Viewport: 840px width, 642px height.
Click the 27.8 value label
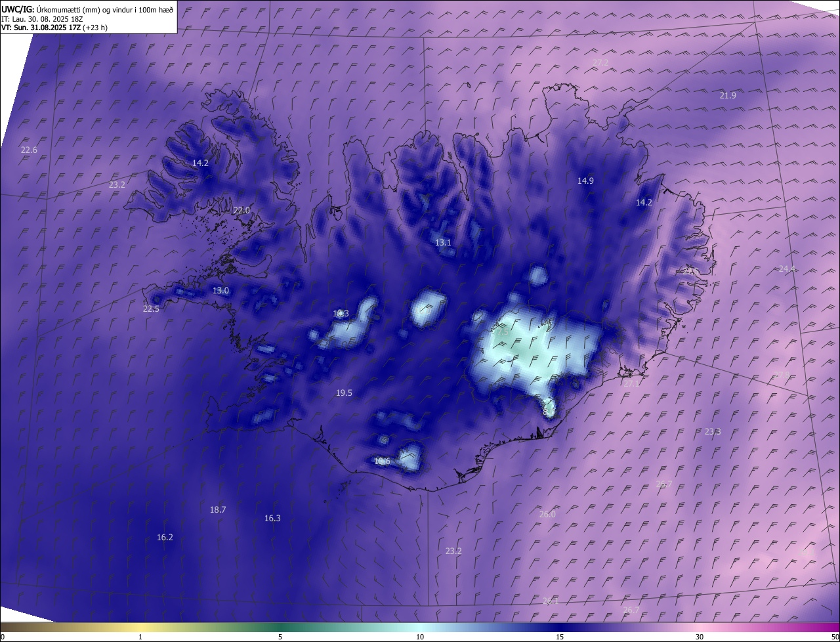782,375
